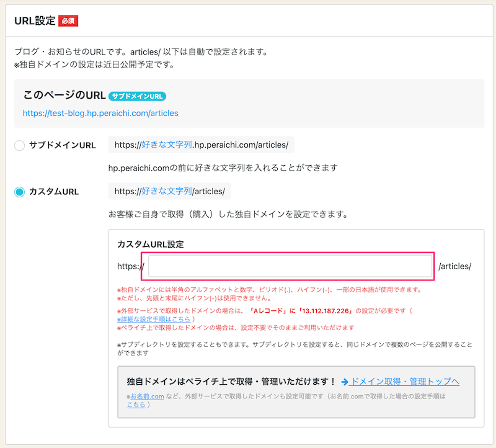Select the サブドメインURL radio button
Screen dimensions: 496x448
point(19,145)
